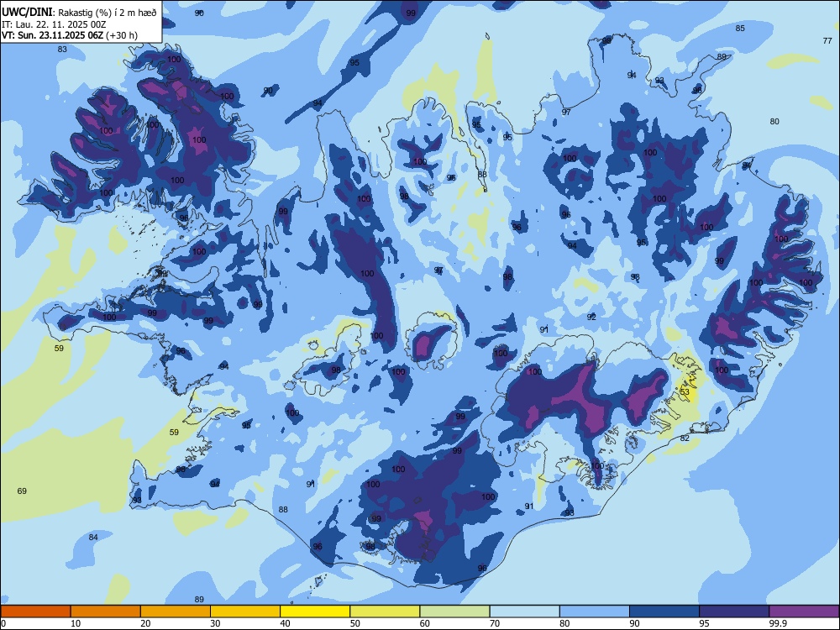
Task: Click the humidity value 53 on the yellow patch
Action: click(x=685, y=392)
